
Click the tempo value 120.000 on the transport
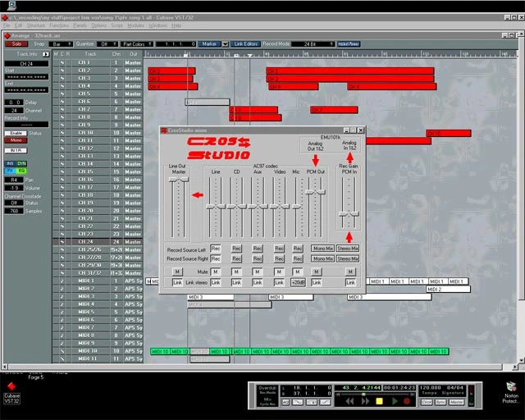pyautogui.click(x=430, y=387)
